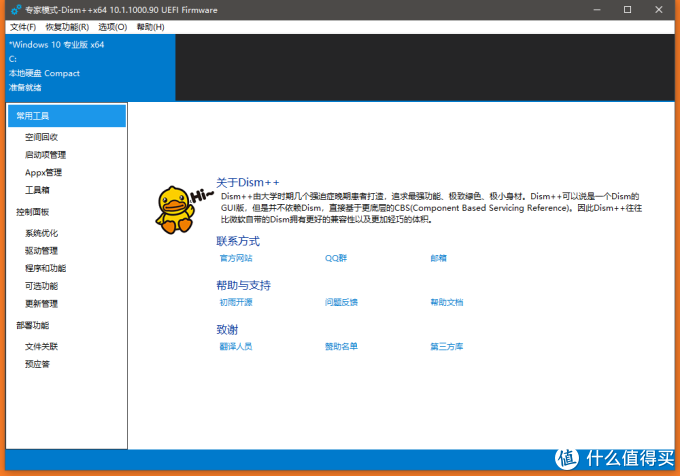Open the 恢复功能(R) menu
This screenshot has width=680, height=476.
click(67, 27)
